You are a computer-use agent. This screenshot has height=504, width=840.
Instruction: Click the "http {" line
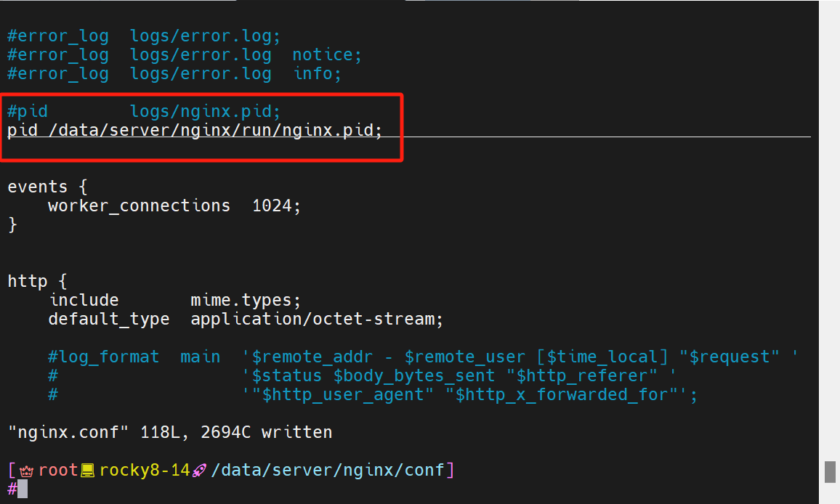click(x=37, y=281)
